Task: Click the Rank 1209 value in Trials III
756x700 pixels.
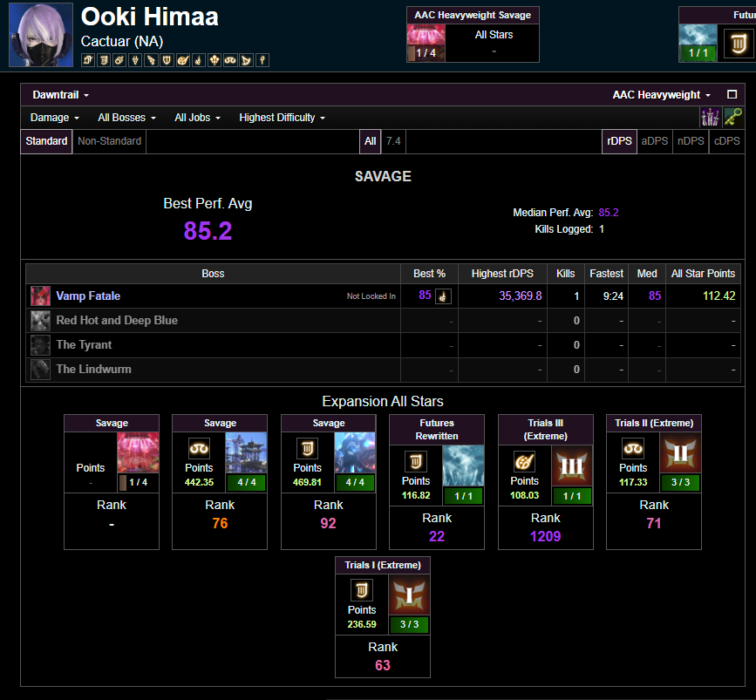Action: (545, 537)
